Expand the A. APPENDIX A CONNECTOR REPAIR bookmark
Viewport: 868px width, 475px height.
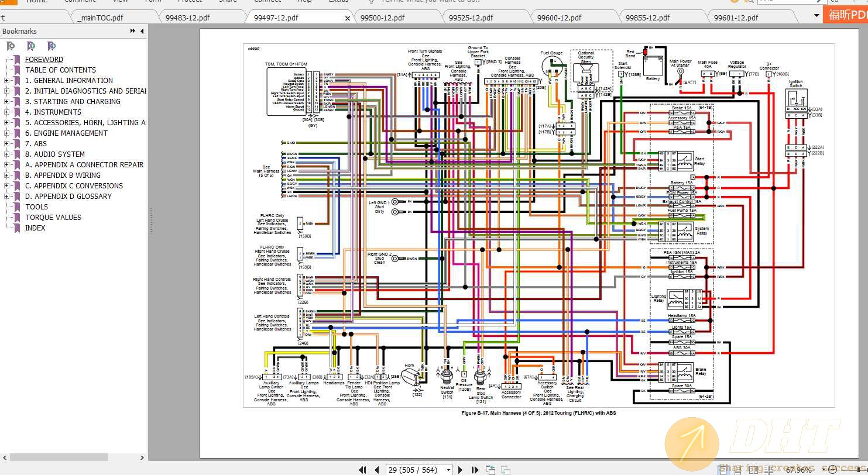point(6,165)
